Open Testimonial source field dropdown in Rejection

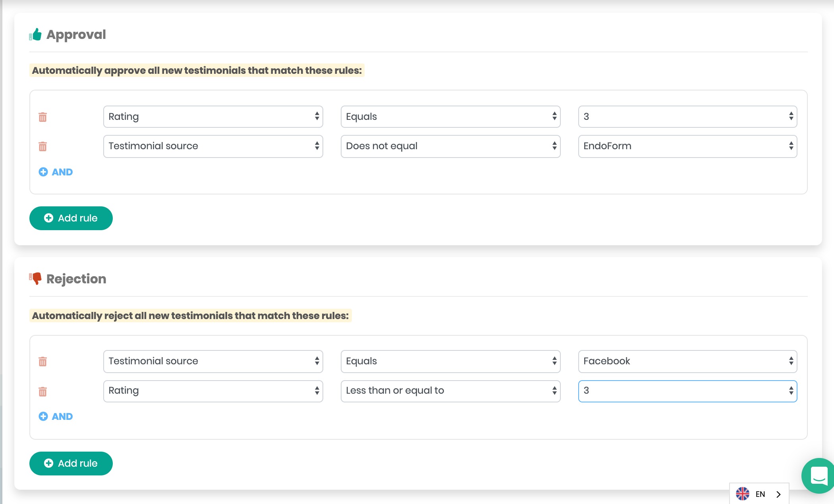point(213,361)
